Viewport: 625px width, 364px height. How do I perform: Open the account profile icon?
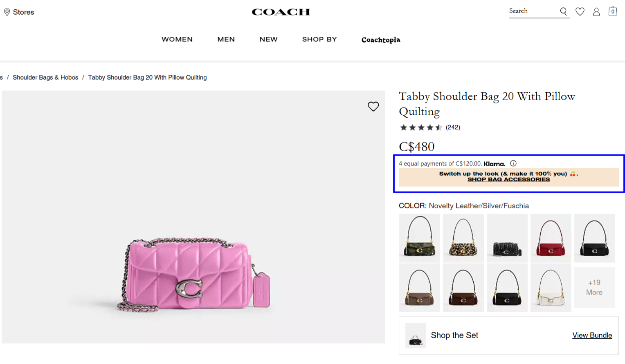596,11
